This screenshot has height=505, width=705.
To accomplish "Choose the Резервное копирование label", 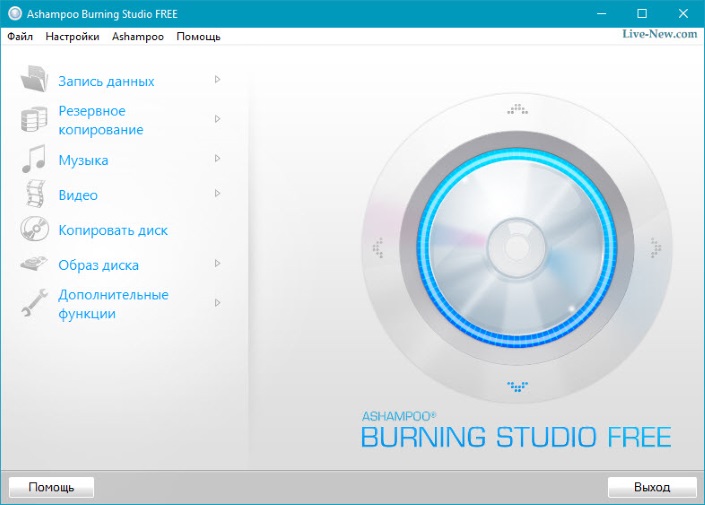I will (101, 120).
